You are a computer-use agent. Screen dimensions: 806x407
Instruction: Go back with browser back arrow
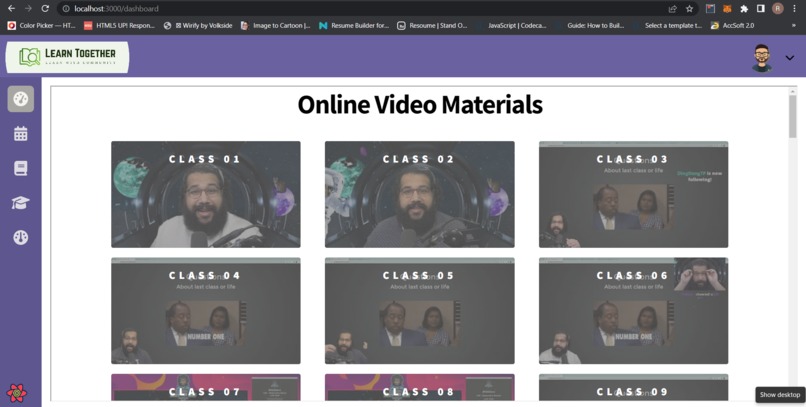click(x=11, y=8)
